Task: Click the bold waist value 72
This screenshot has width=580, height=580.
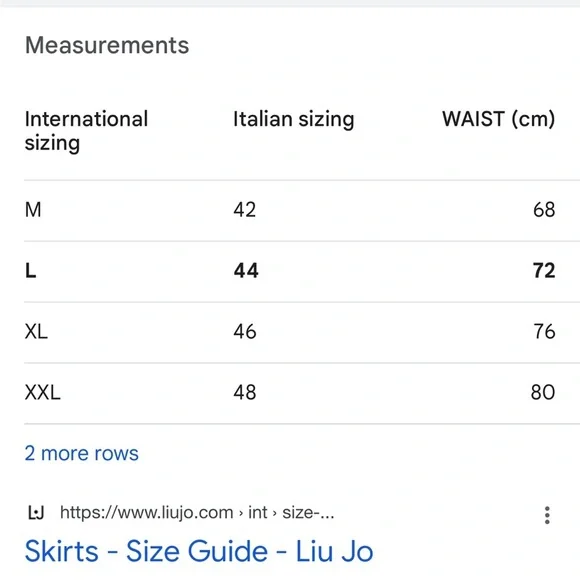Action: (544, 270)
